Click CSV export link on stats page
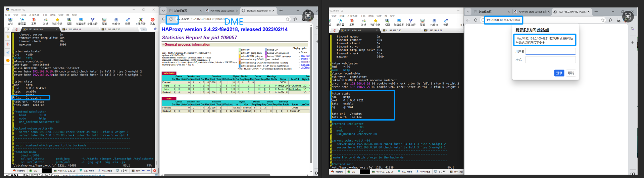 [x=305, y=65]
